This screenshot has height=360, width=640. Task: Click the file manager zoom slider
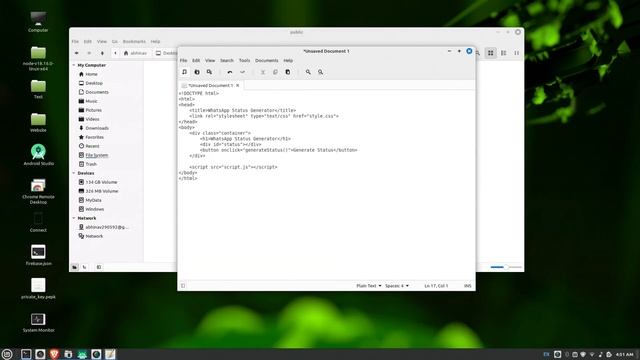[x=506, y=267]
